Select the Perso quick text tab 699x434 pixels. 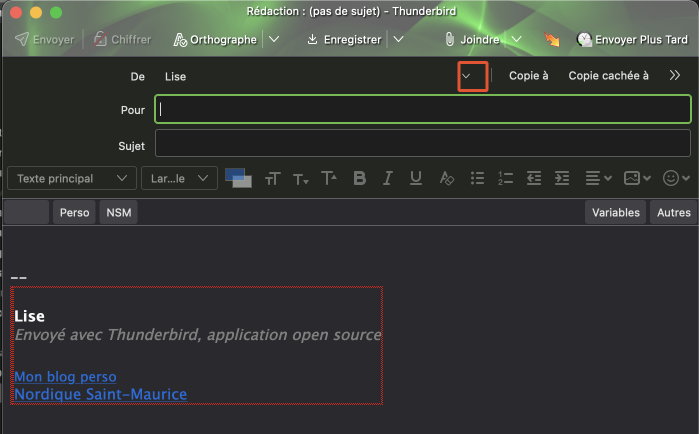coord(74,212)
